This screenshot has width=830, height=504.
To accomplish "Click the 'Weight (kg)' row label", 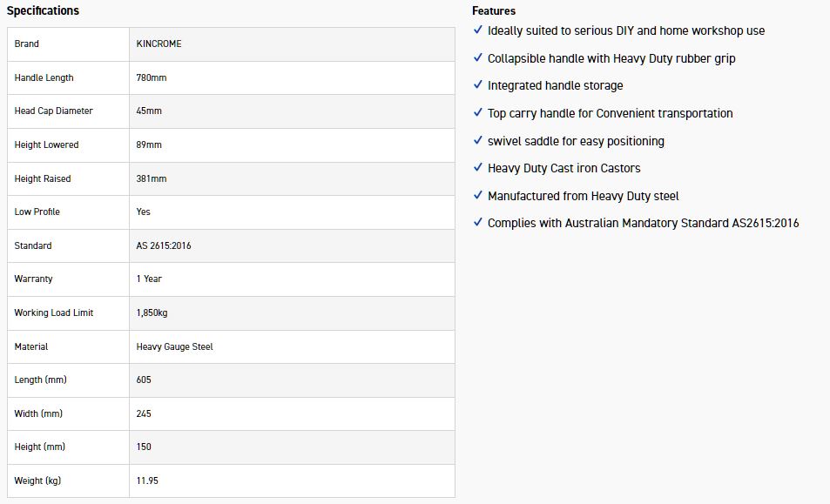I will (37, 480).
